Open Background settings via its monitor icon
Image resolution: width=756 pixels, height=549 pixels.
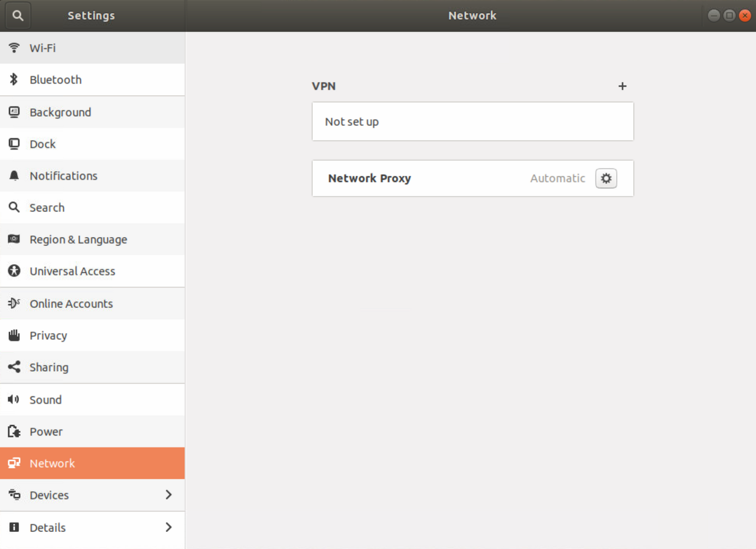point(14,112)
